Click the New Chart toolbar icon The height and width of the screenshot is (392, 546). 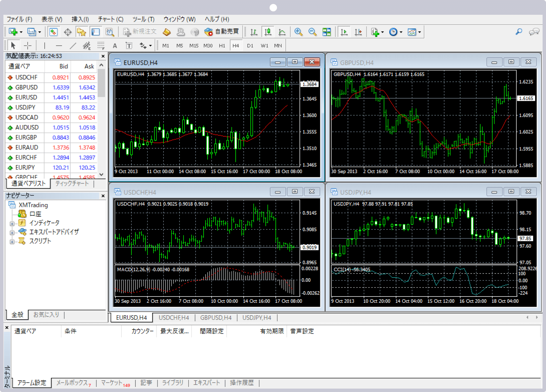coord(13,32)
